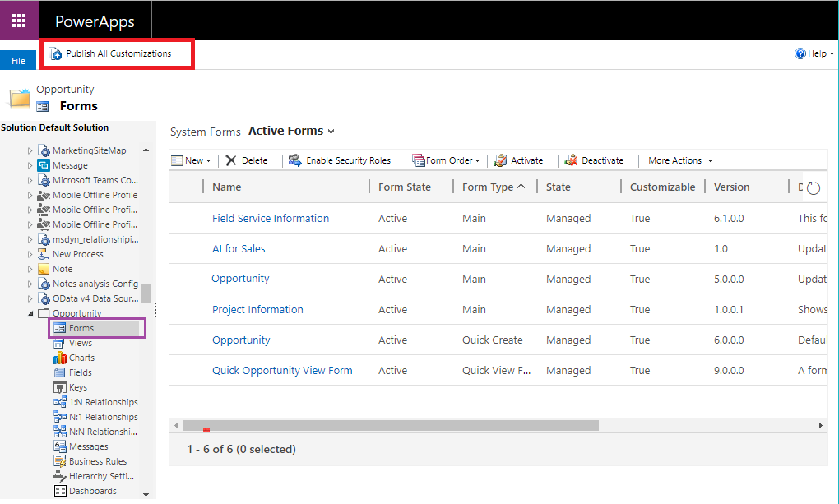
Task: Click the grid's scroll left arrow
Action: pos(176,426)
